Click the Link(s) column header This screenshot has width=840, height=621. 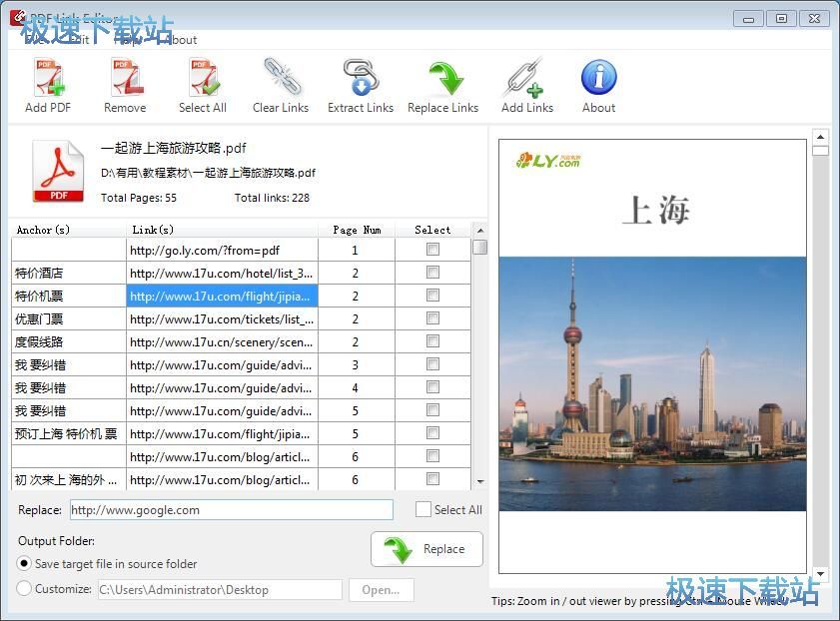(x=222, y=230)
